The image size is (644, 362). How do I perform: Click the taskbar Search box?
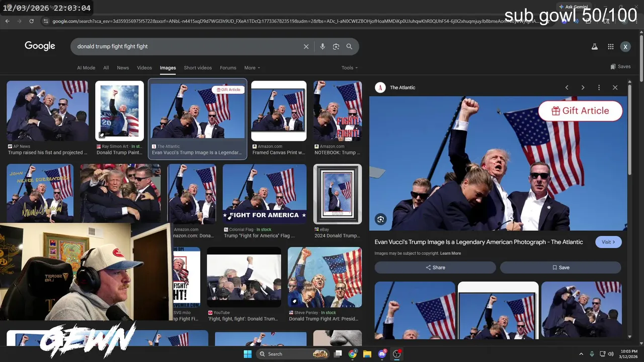click(x=294, y=354)
